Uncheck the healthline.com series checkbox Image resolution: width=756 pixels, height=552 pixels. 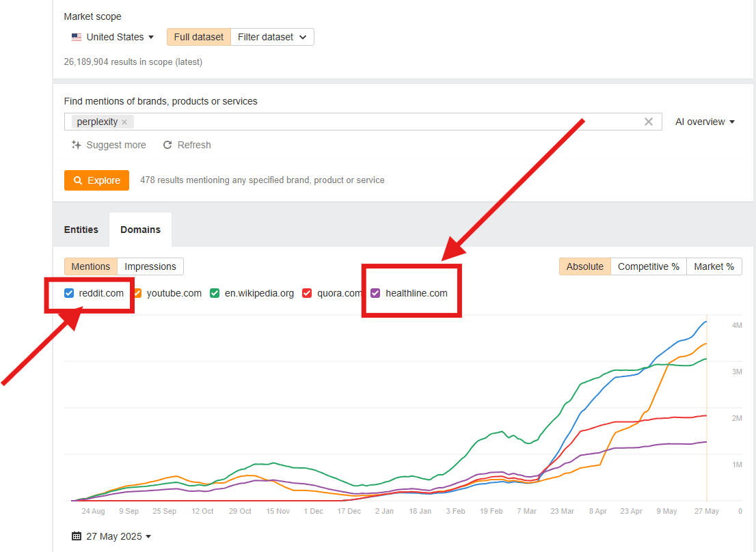click(x=375, y=293)
